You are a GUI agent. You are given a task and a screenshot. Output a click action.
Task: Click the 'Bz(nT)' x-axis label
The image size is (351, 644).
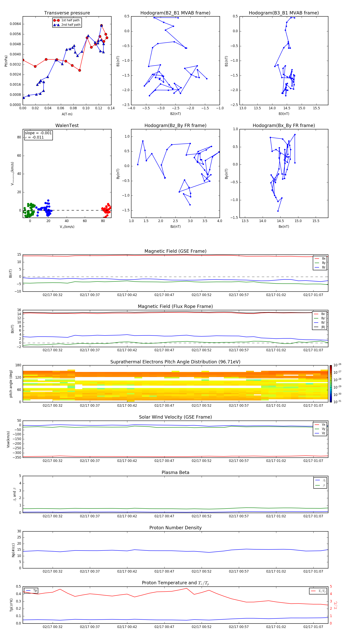click(175, 227)
